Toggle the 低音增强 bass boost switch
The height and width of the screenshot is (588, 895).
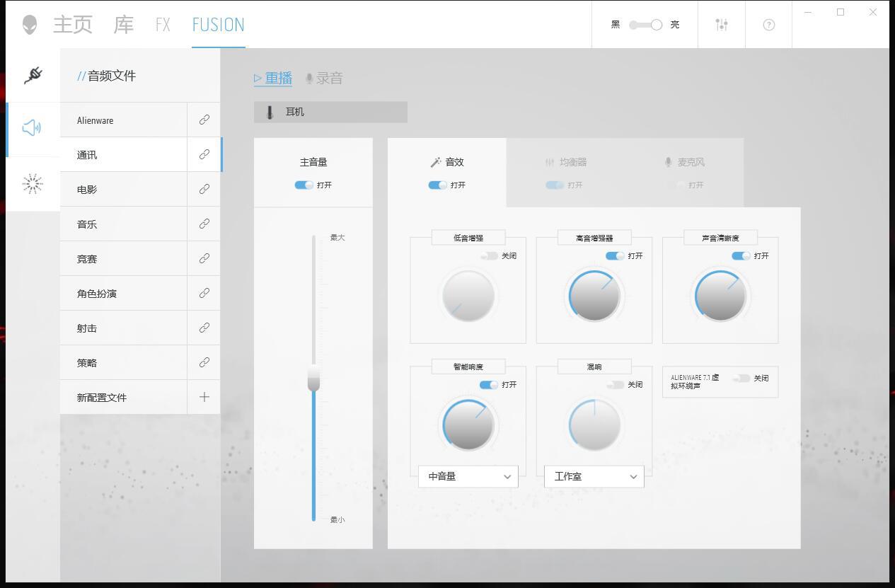pyautogui.click(x=490, y=255)
